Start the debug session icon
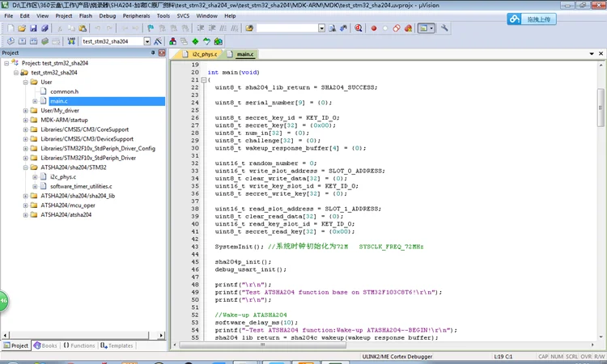The height and width of the screenshot is (364, 607). click(358, 28)
